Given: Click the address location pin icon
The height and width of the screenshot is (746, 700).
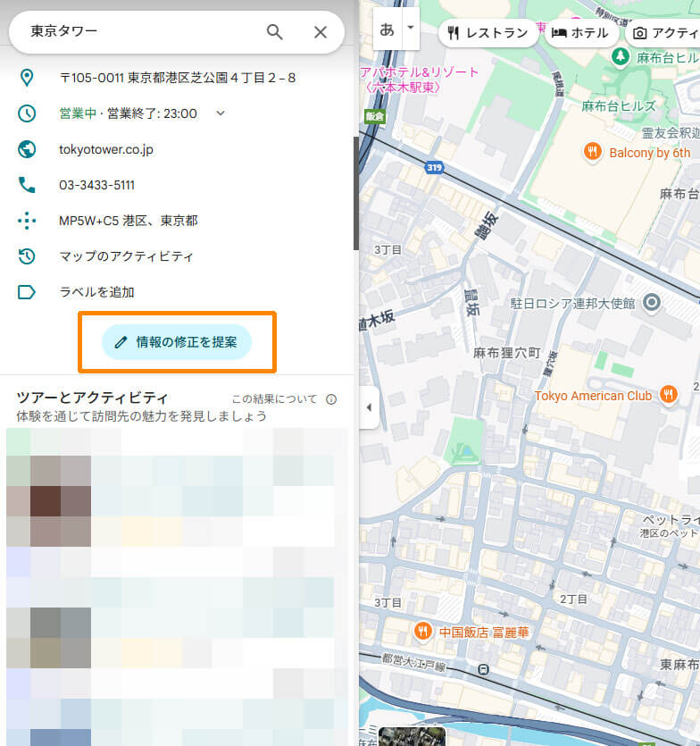Looking at the screenshot, I should click(x=27, y=78).
